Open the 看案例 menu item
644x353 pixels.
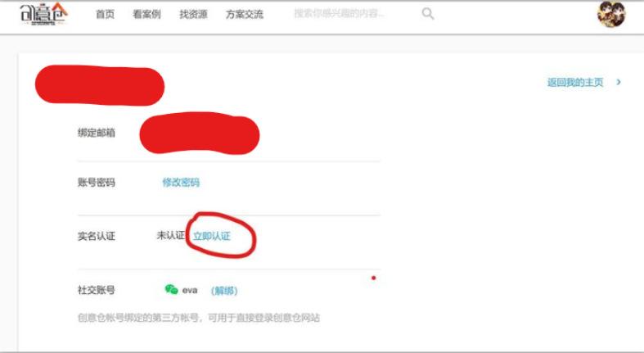pyautogui.click(x=146, y=15)
